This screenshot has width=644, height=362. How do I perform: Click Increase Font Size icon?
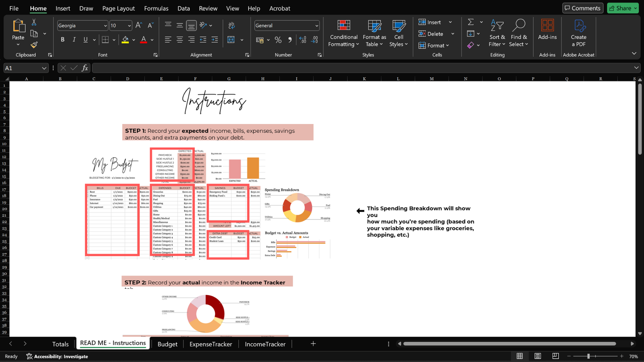point(139,25)
